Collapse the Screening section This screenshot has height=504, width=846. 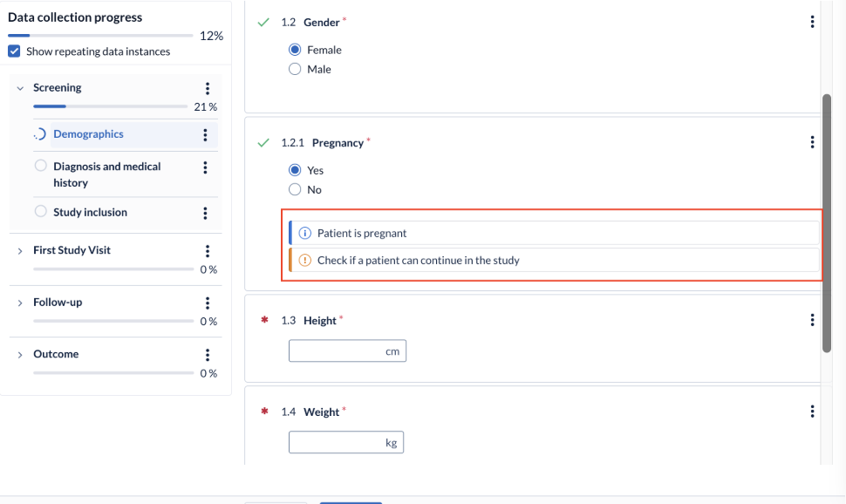point(20,88)
